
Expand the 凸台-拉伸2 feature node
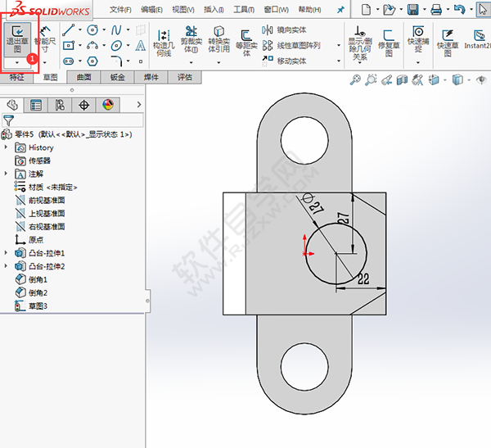(x=6, y=266)
